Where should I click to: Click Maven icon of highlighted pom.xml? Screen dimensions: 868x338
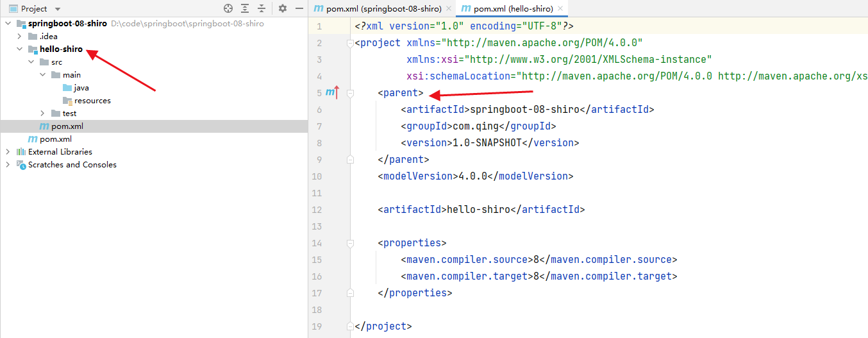click(x=44, y=126)
